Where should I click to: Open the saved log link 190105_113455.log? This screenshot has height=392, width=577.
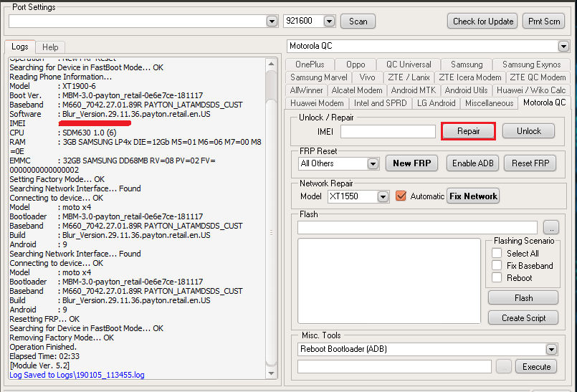pos(77,375)
